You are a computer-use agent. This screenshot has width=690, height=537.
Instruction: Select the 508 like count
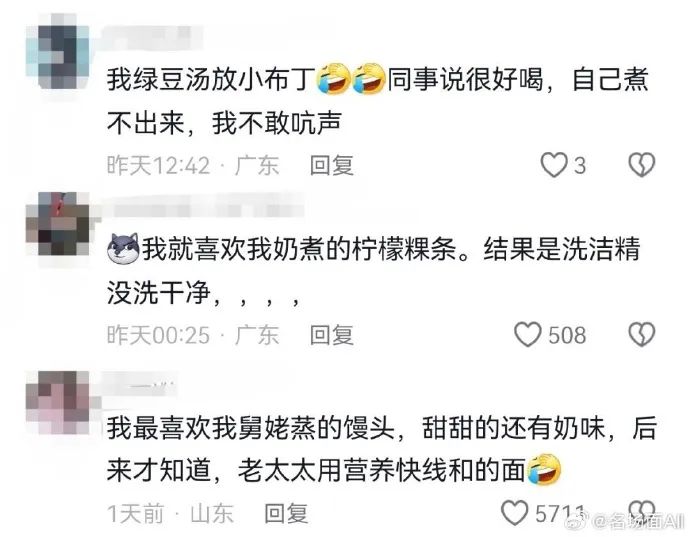point(567,335)
